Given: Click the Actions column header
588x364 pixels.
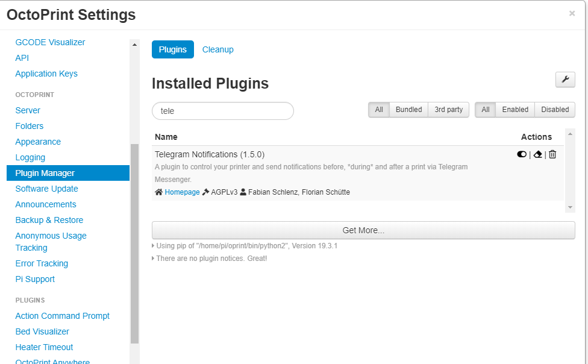Looking at the screenshot, I should [x=536, y=137].
